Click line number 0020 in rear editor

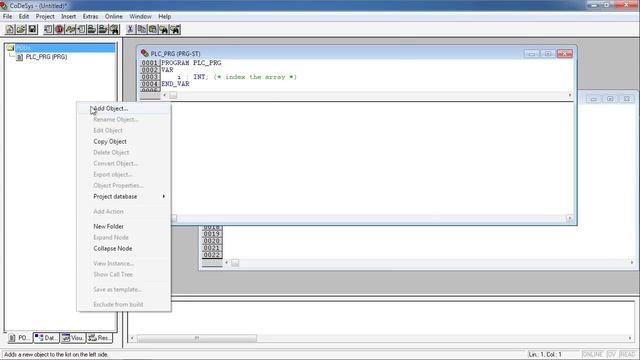tap(212, 241)
